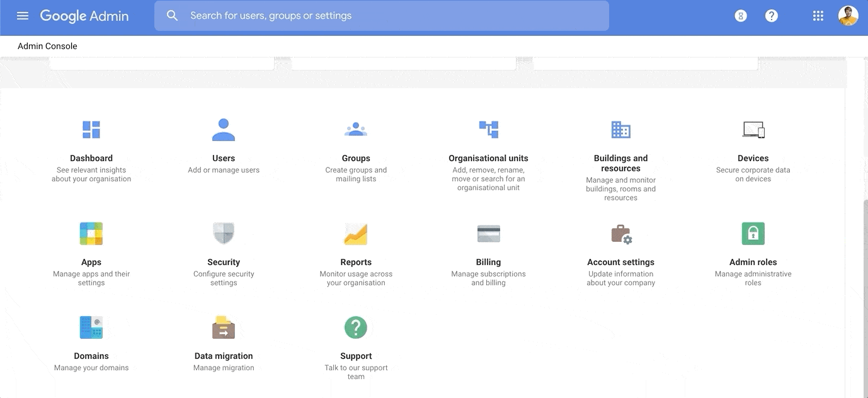Open the Apps colorful icon
The image size is (868, 398).
pos(91,234)
